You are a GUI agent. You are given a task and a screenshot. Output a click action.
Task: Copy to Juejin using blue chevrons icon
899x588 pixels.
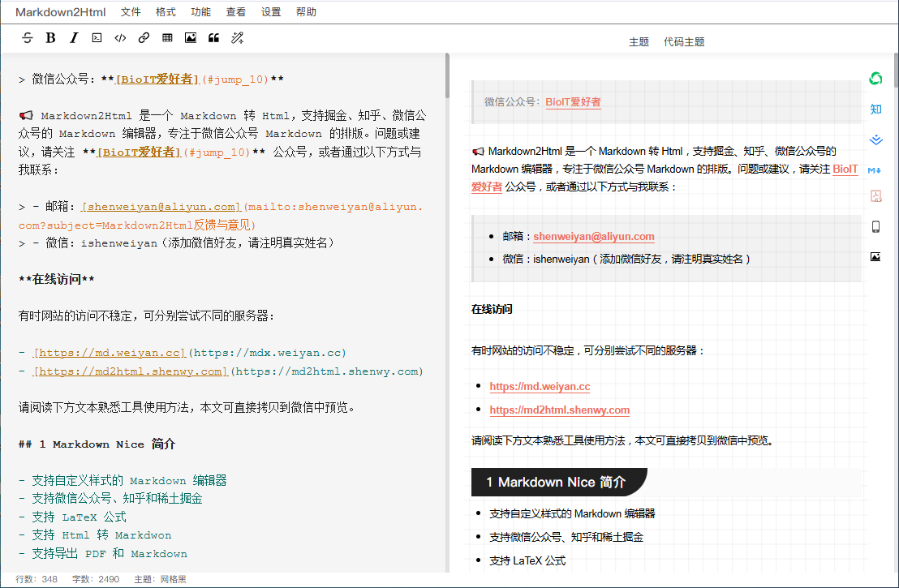coord(875,139)
